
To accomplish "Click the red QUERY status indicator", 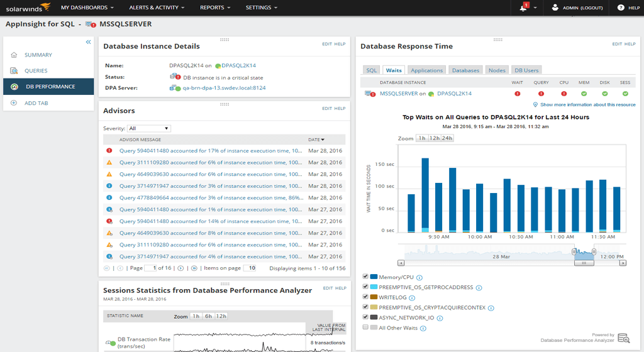I will click(x=541, y=94).
